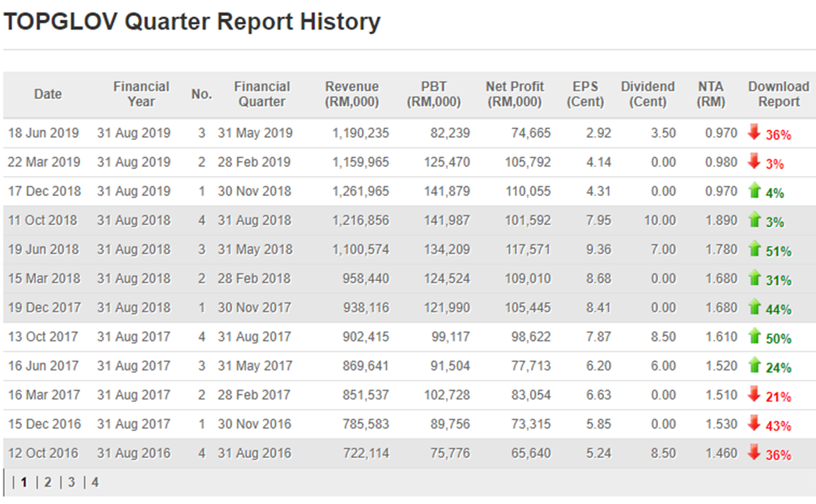Screen dimensions: 816x504
Task: Select PBT value 102,728
Action: point(447,395)
